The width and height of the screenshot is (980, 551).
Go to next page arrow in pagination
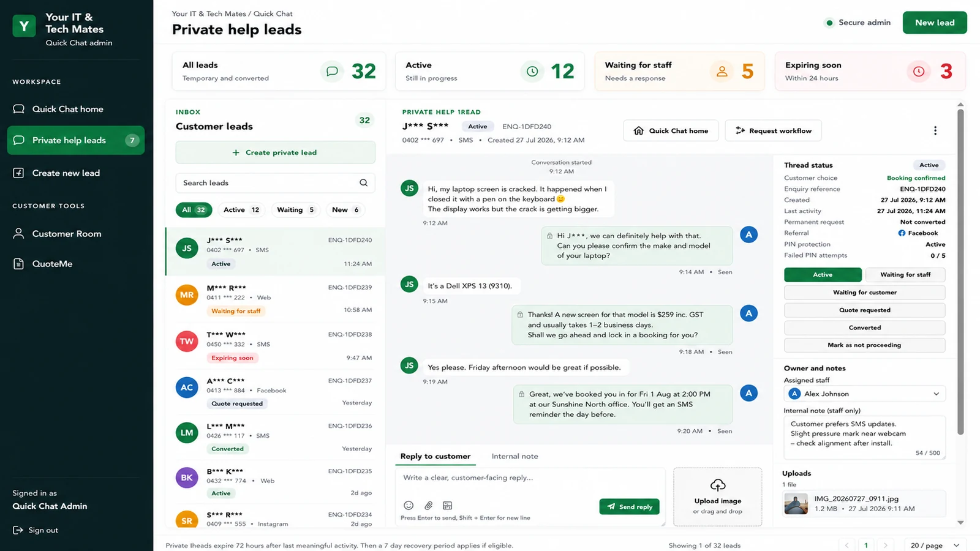click(x=885, y=545)
